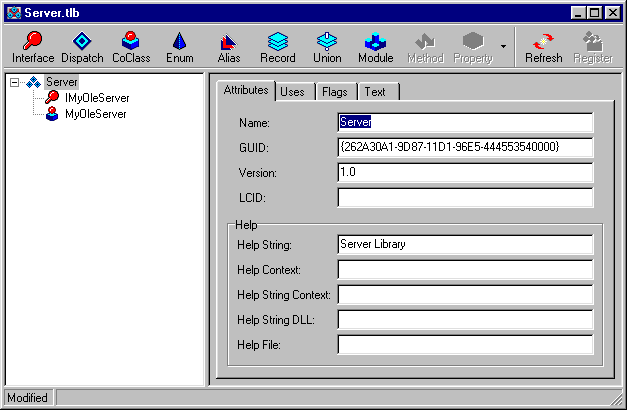627x410 pixels.
Task: Add a new Dispatch interface
Action: click(82, 47)
